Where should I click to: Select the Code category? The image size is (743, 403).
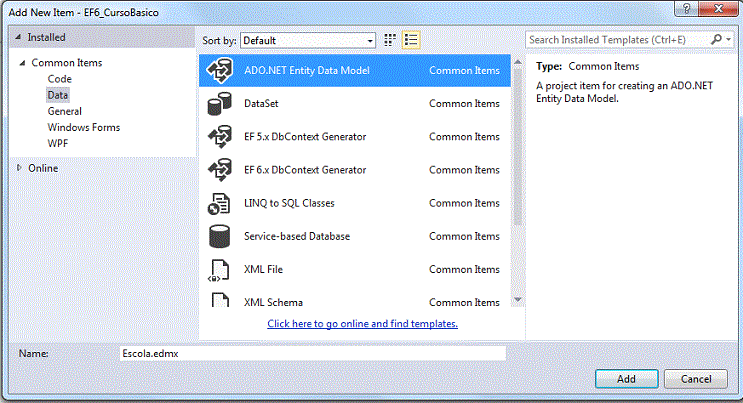(59, 79)
